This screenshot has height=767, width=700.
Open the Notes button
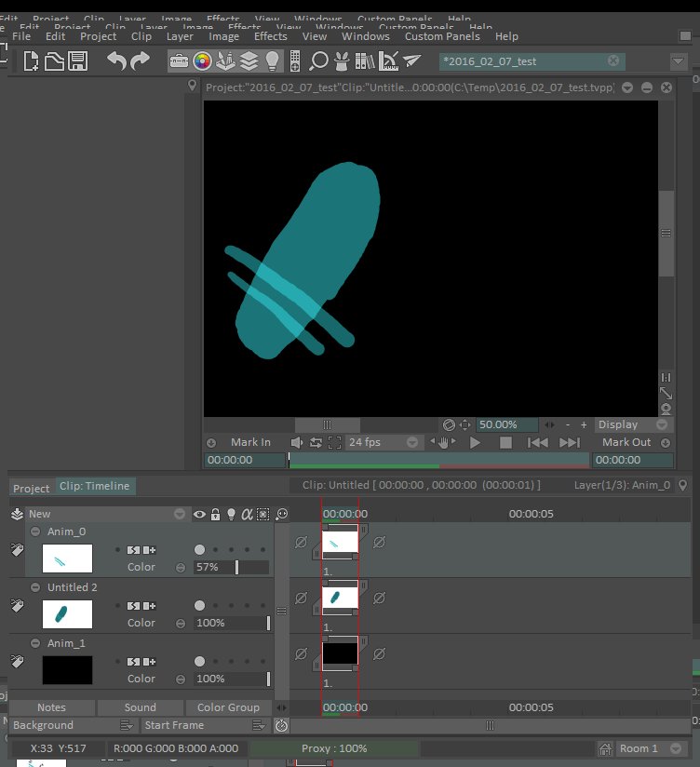51,707
